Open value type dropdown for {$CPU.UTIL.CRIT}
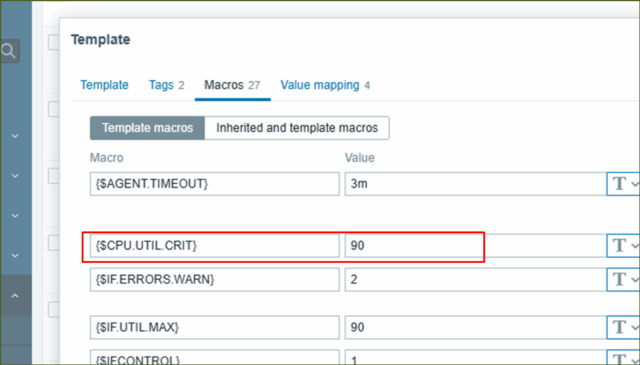This screenshot has width=640, height=365. [623, 245]
